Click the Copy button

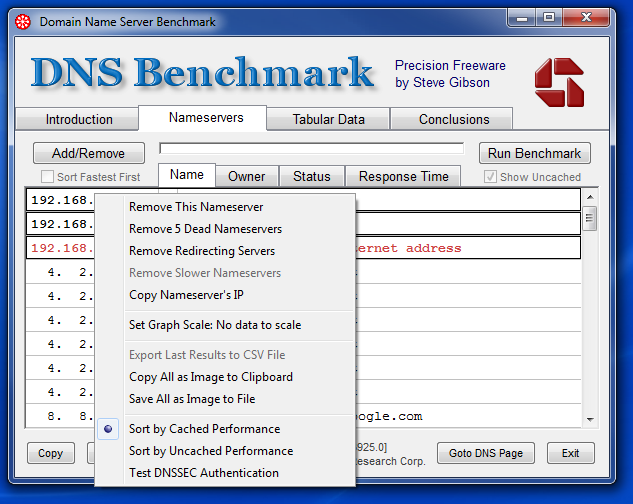click(x=50, y=453)
